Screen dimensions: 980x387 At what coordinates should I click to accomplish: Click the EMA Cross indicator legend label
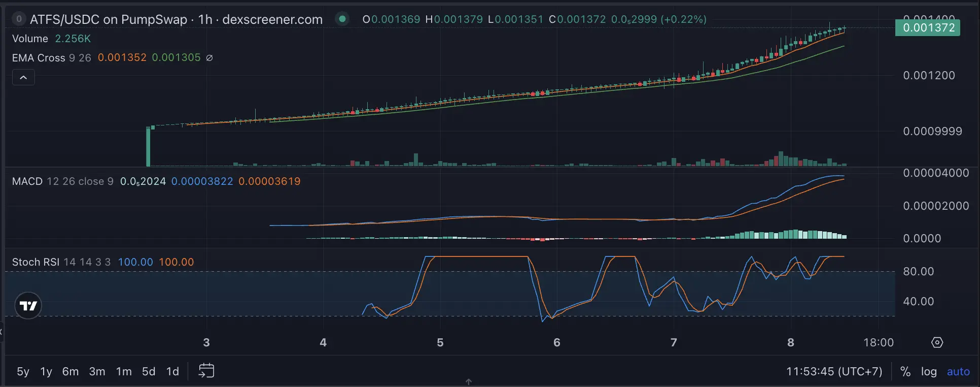point(39,58)
